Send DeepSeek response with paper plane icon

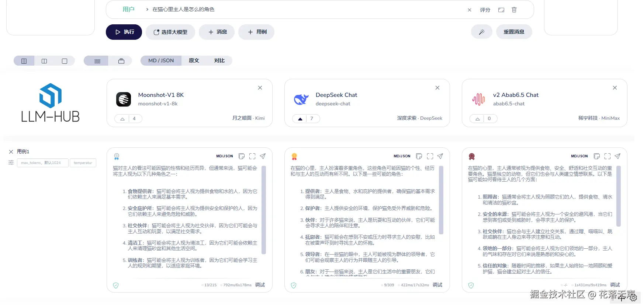pos(440,156)
